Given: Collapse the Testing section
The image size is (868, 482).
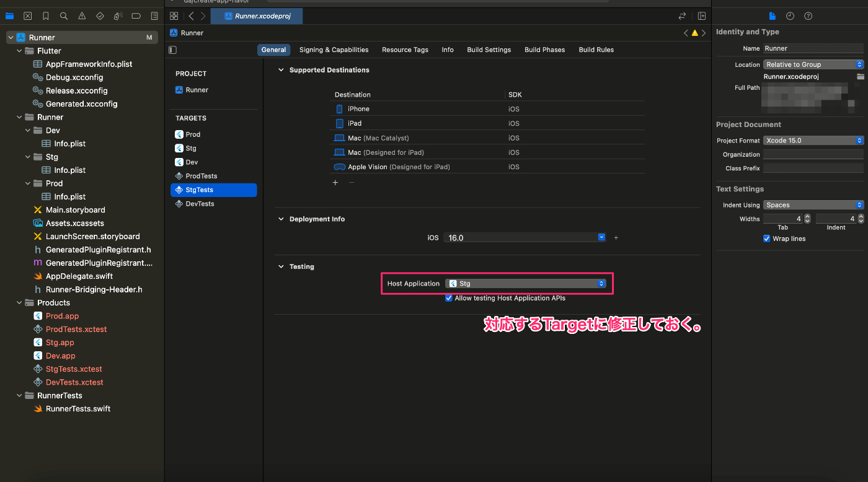Looking at the screenshot, I should [x=281, y=266].
